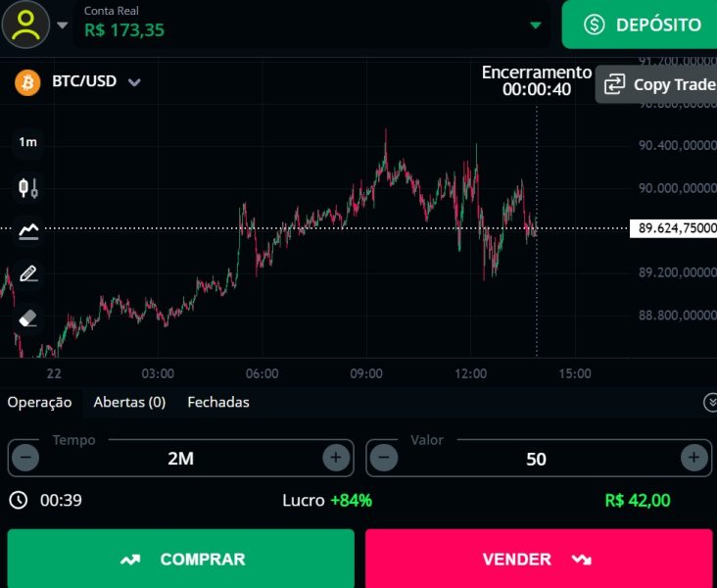This screenshot has height=588, width=717.
Task: Click the Conta Real label
Action: tap(111, 11)
